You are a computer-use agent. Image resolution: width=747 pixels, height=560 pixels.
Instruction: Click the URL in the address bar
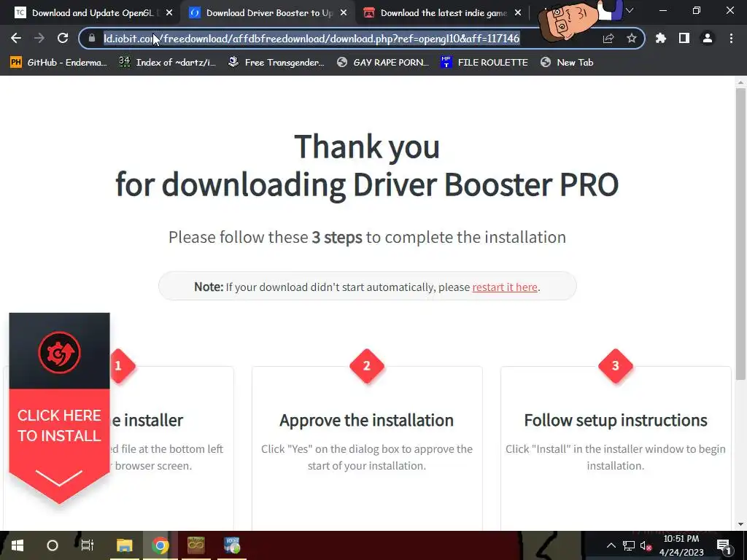point(311,38)
